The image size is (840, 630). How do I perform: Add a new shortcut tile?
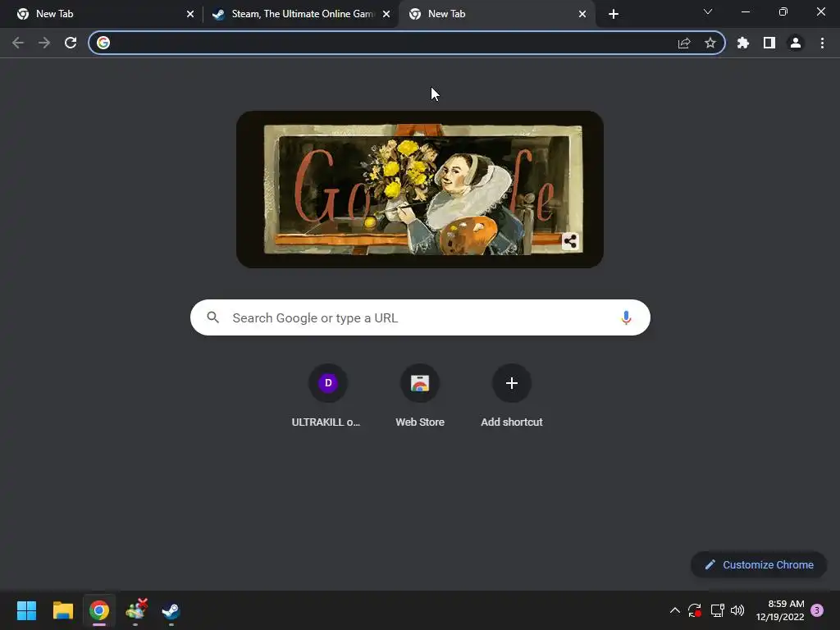(512, 395)
